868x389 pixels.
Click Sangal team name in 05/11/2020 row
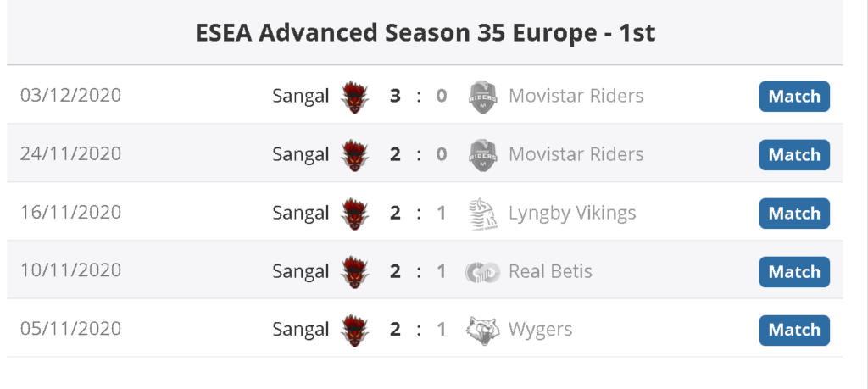pos(300,329)
